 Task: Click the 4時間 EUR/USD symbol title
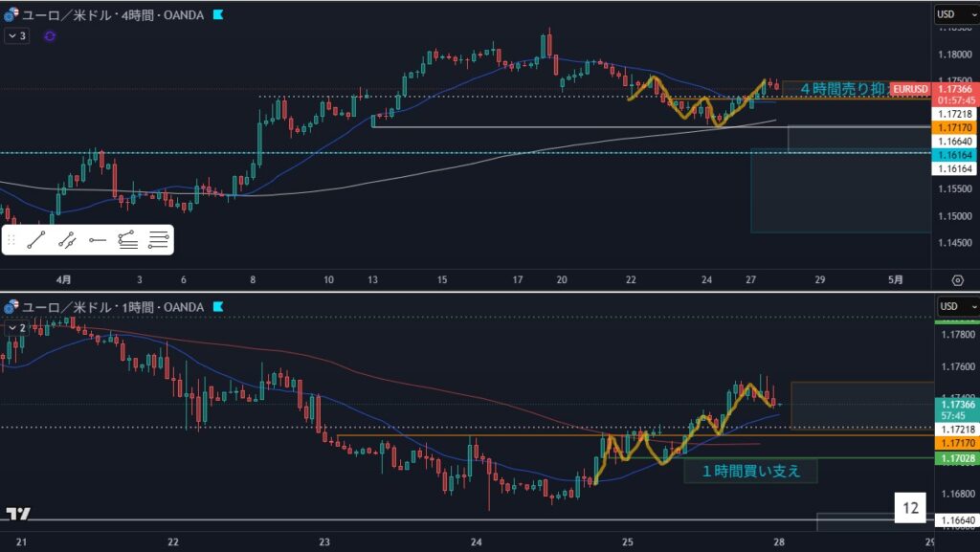click(x=112, y=14)
